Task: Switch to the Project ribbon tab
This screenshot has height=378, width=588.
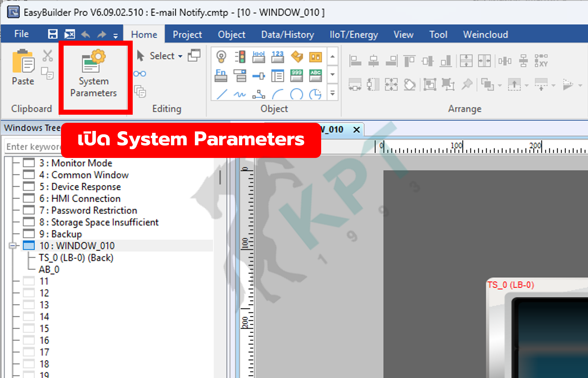Action: [x=187, y=34]
